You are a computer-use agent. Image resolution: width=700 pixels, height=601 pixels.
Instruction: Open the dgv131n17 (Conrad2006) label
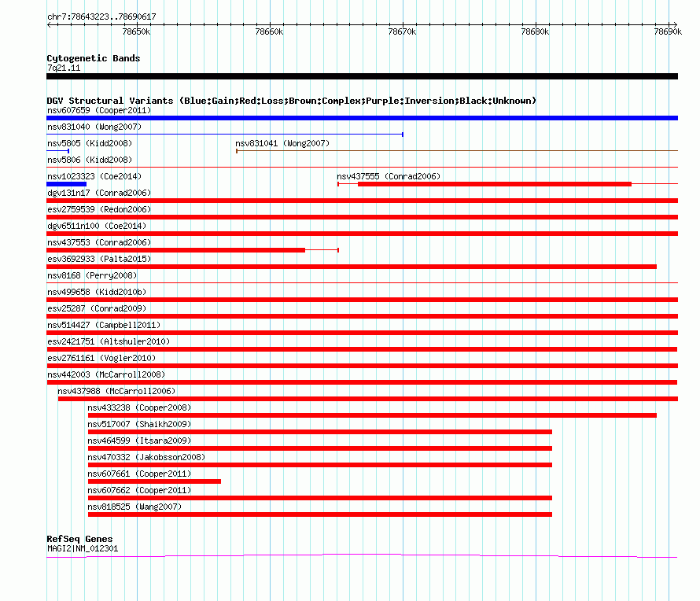[99, 193]
